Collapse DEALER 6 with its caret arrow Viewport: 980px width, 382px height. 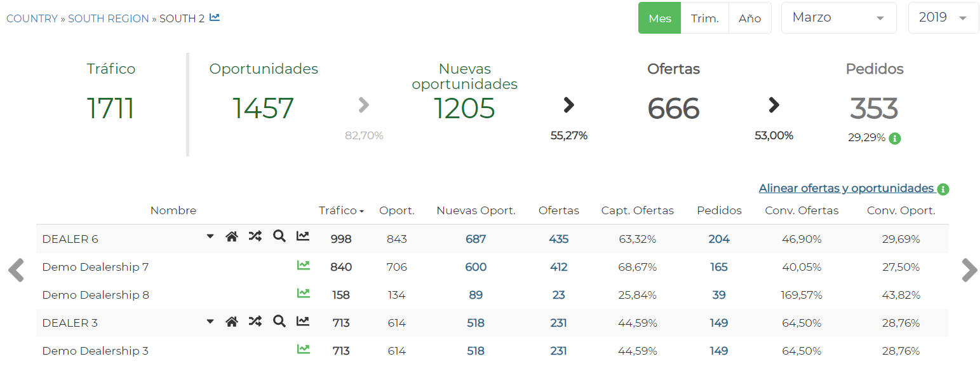pyautogui.click(x=210, y=237)
